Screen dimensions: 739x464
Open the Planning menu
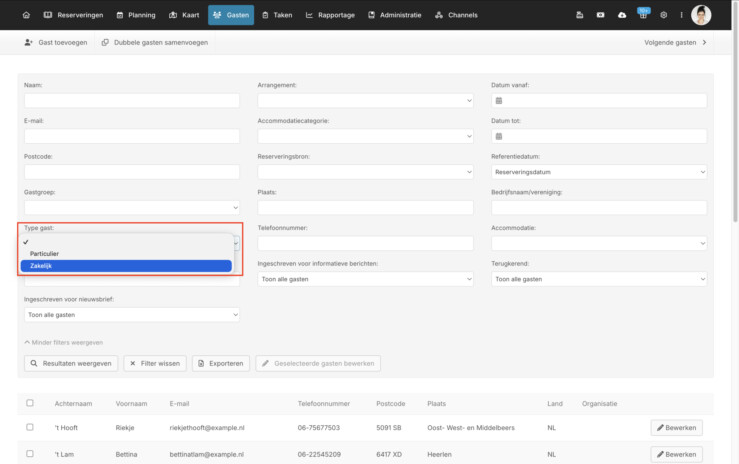tap(136, 15)
